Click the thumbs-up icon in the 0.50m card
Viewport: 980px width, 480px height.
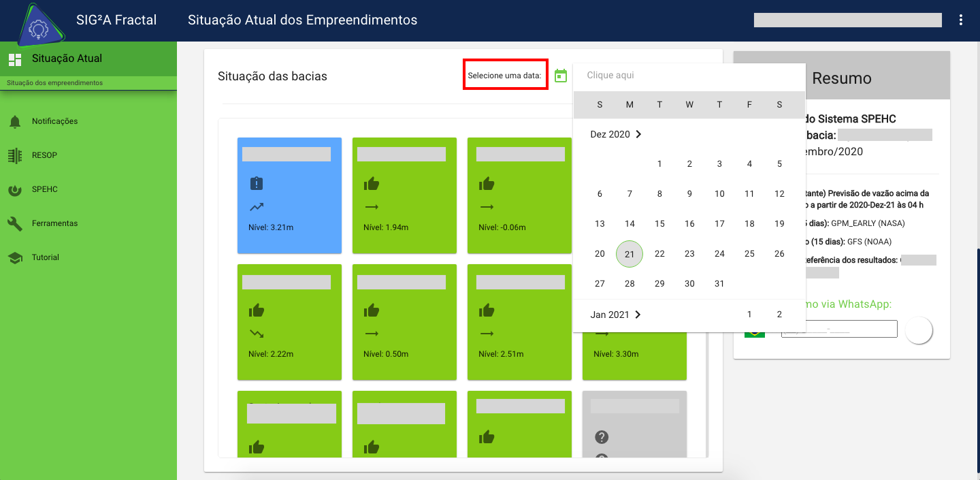click(372, 310)
